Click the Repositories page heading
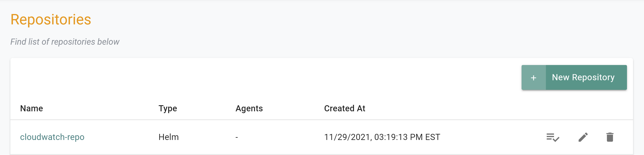This screenshot has width=644, height=155. [51, 20]
